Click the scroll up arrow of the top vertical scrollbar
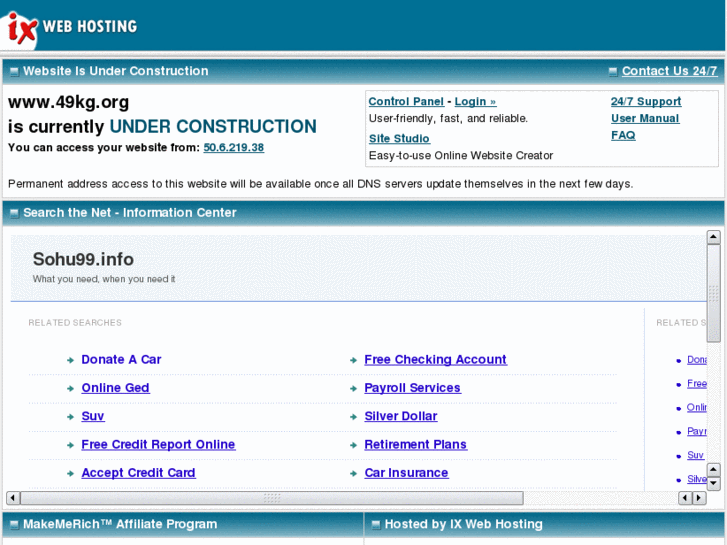727x545 pixels. point(714,237)
